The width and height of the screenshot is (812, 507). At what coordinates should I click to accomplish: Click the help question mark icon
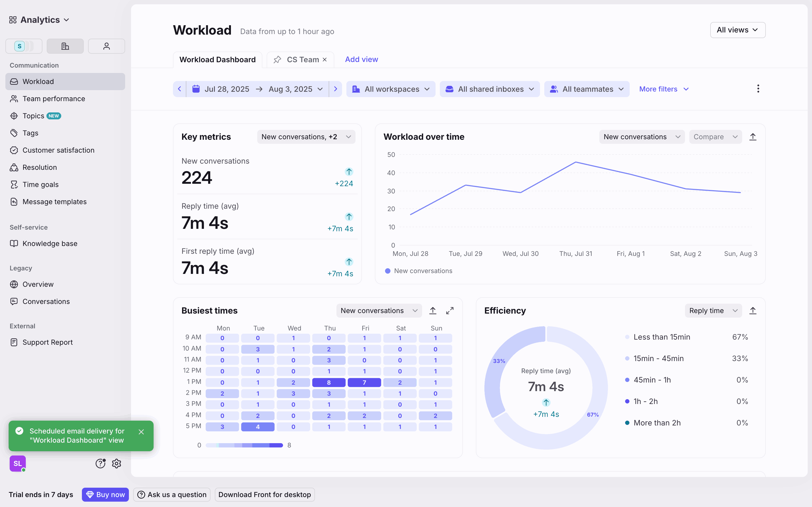coord(100,464)
